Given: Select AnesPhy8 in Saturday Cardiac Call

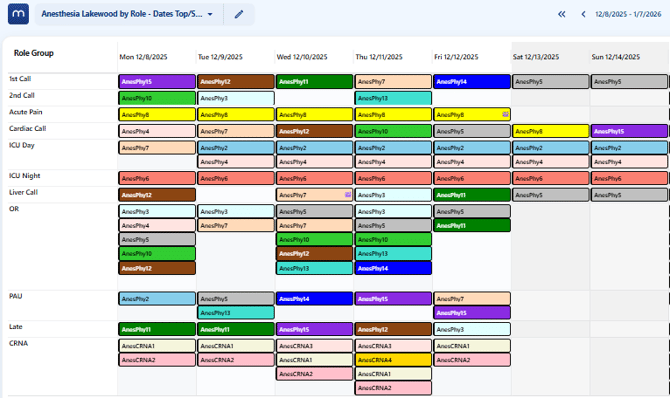Looking at the screenshot, I should pyautogui.click(x=551, y=131).
